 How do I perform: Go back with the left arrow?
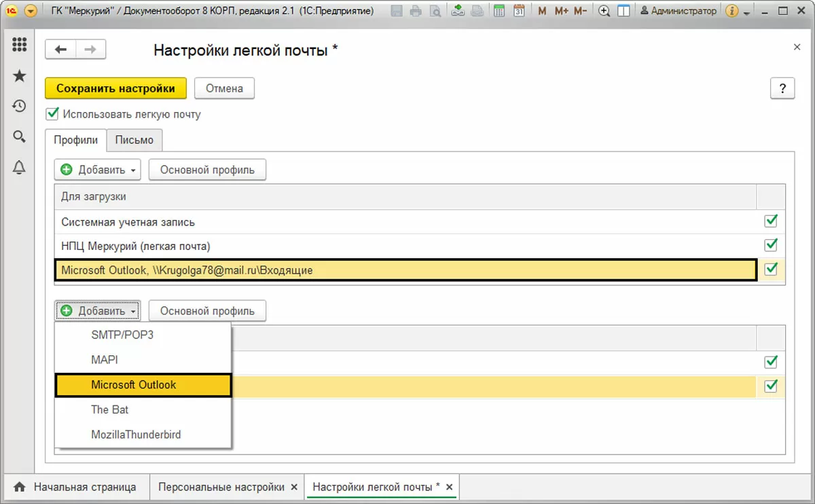61,50
